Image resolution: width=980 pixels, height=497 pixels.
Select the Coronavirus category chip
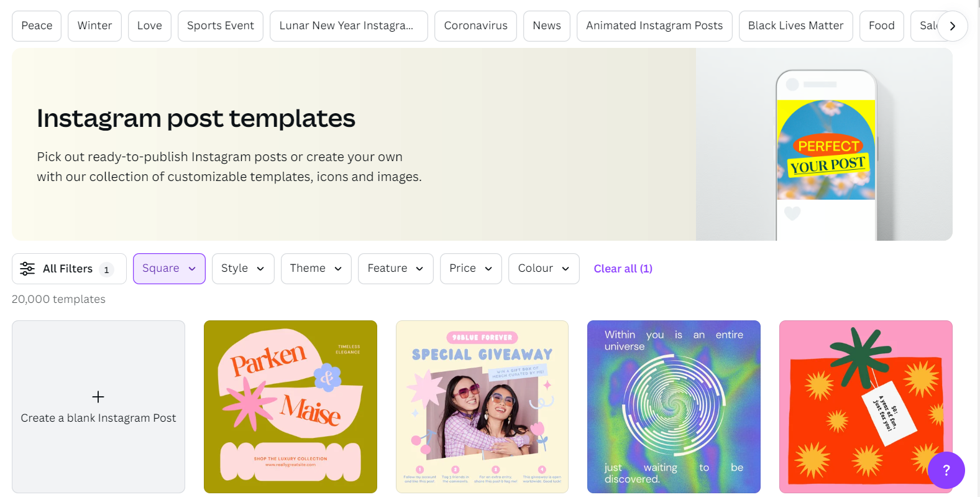475,26
